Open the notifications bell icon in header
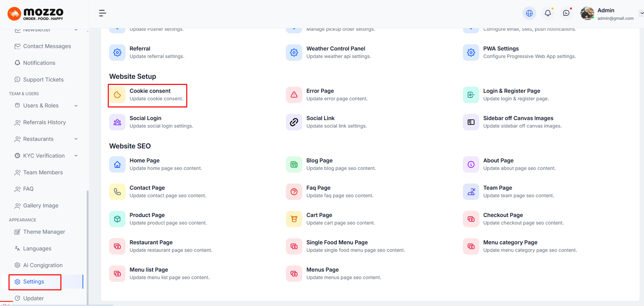The image size is (644, 306). 548,13
